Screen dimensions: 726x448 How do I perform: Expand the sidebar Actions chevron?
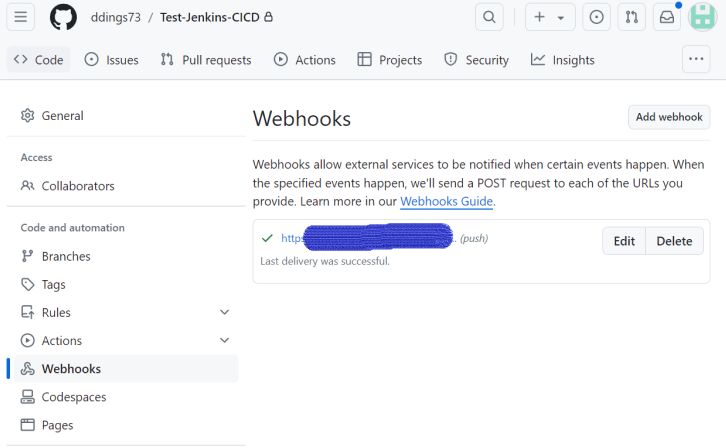click(x=225, y=341)
